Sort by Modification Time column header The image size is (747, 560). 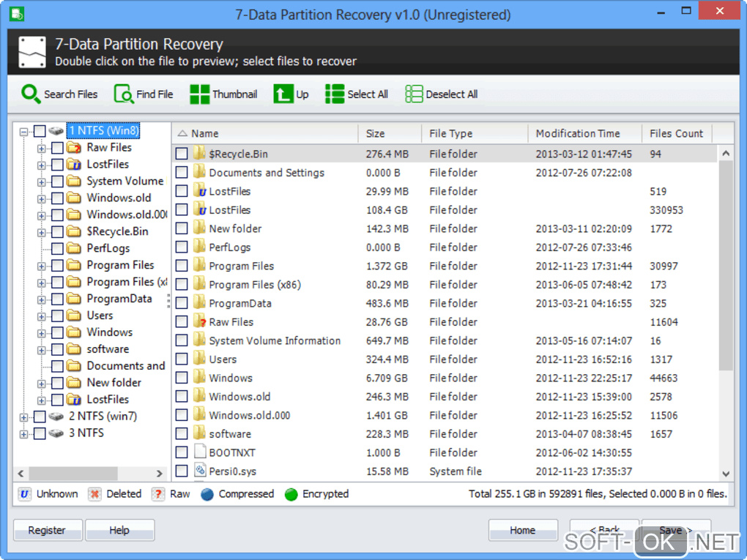coord(585,133)
